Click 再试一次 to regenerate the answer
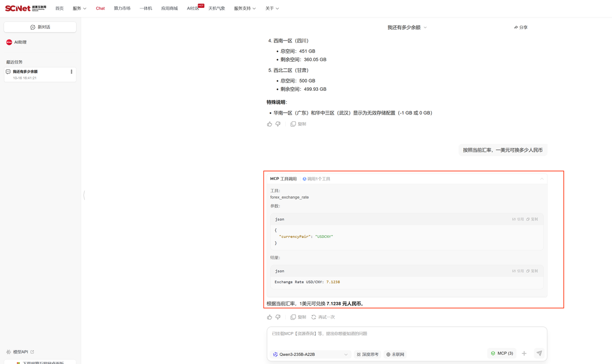The image size is (612, 364). 323,317
